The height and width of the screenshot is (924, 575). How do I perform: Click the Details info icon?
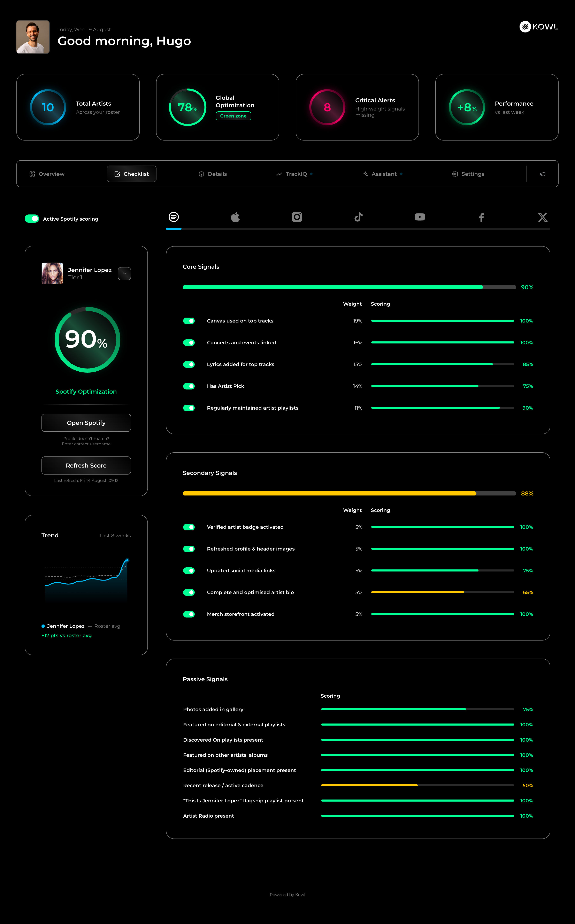(201, 174)
